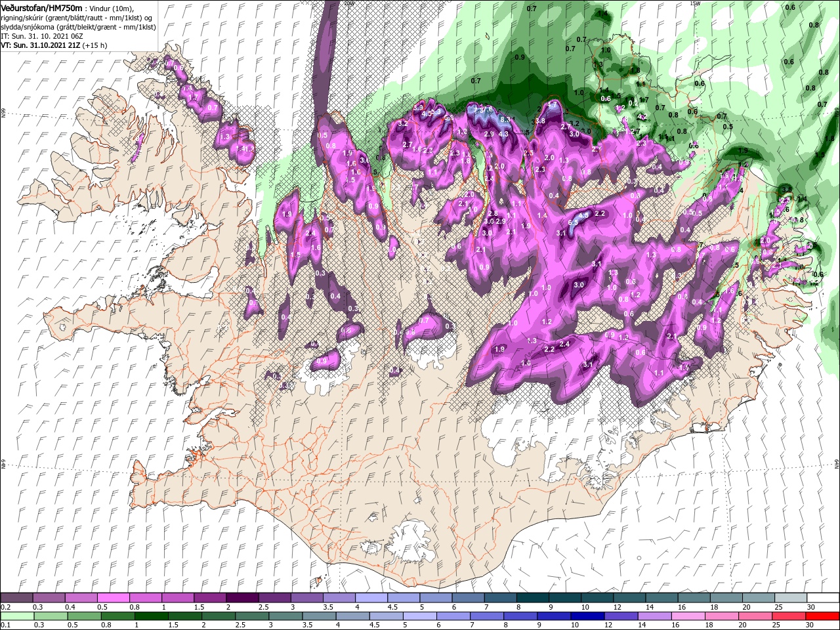This screenshot has height=630, width=840.
Task: Click the 'VT: Sun. 31.10.2021 21Z' valid time
Action: click(x=41, y=45)
